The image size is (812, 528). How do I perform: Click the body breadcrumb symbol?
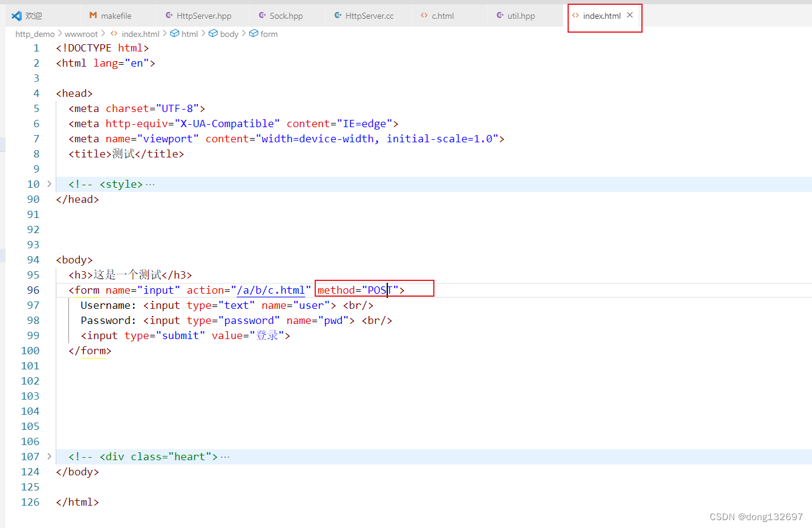click(x=229, y=34)
